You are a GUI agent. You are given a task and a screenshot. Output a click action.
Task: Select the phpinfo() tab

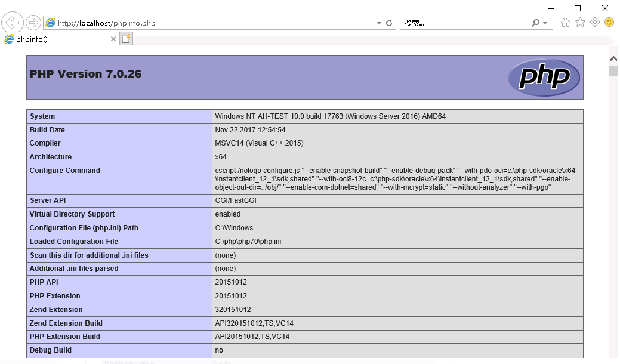[54, 39]
